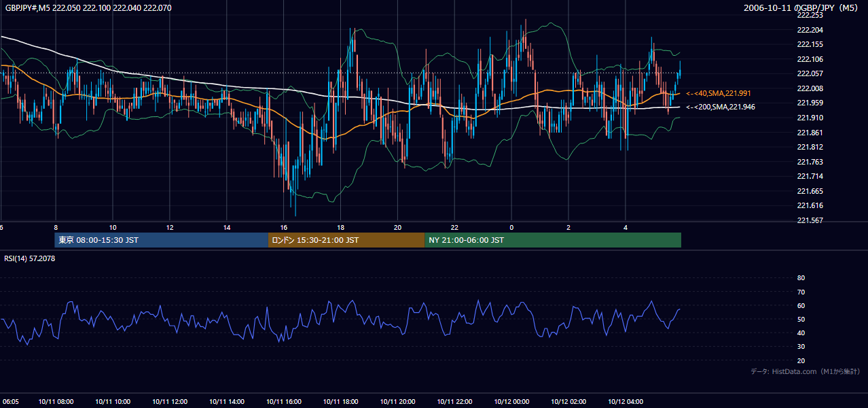Viewport: 868px width, 408px height.
Task: Click RSI scale level 70
Action: [x=801, y=292]
